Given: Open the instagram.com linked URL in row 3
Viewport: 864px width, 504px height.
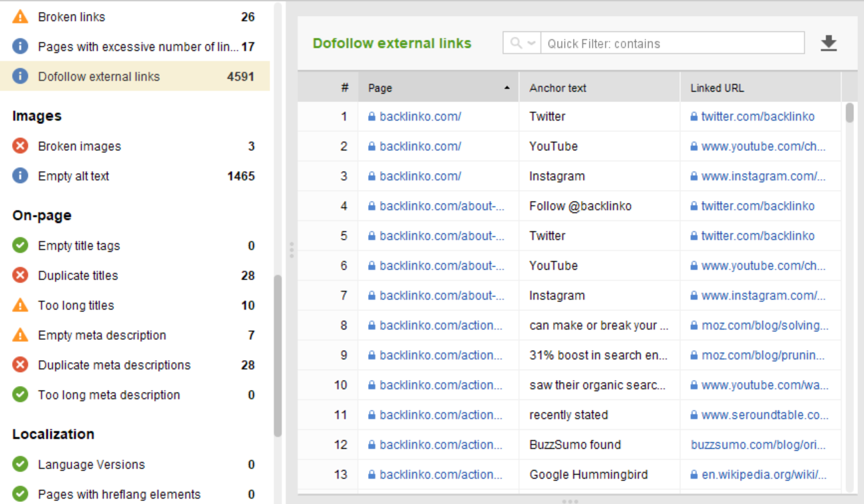Looking at the screenshot, I should coord(764,176).
